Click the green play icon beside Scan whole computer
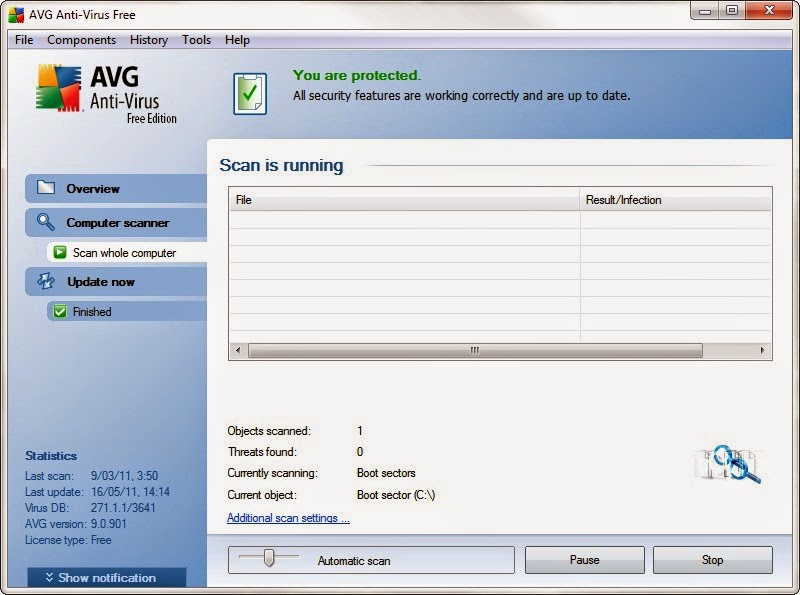Viewport: 800px width, 595px height. (x=60, y=252)
